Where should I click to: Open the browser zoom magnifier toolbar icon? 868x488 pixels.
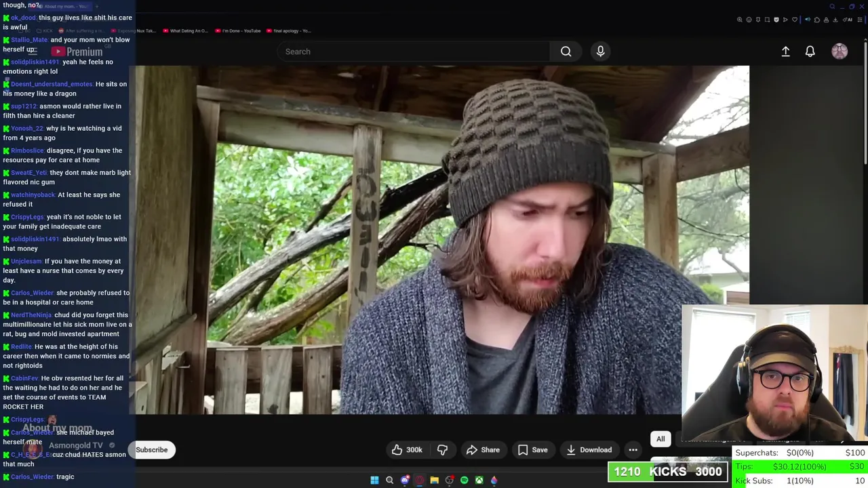pyautogui.click(x=740, y=20)
